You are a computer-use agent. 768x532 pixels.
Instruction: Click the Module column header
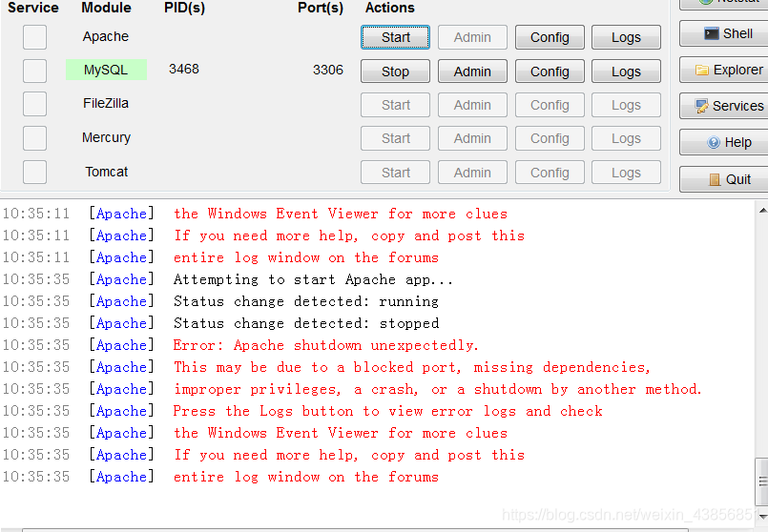(x=106, y=8)
